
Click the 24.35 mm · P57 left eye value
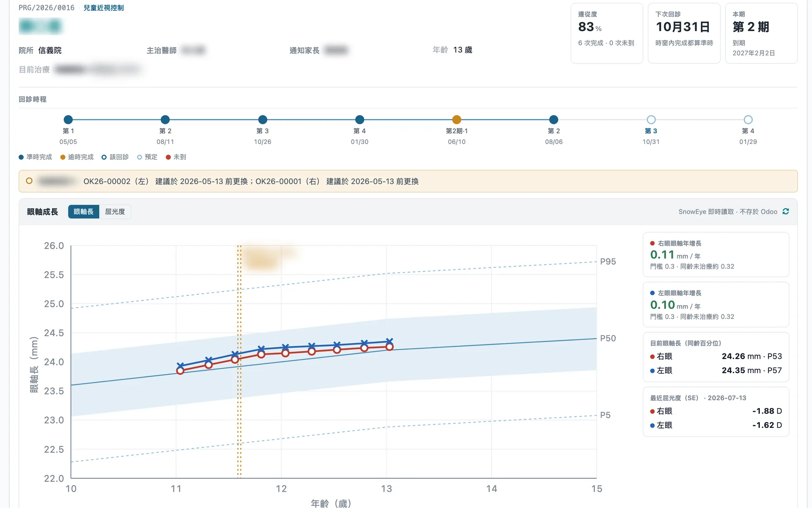coord(752,370)
